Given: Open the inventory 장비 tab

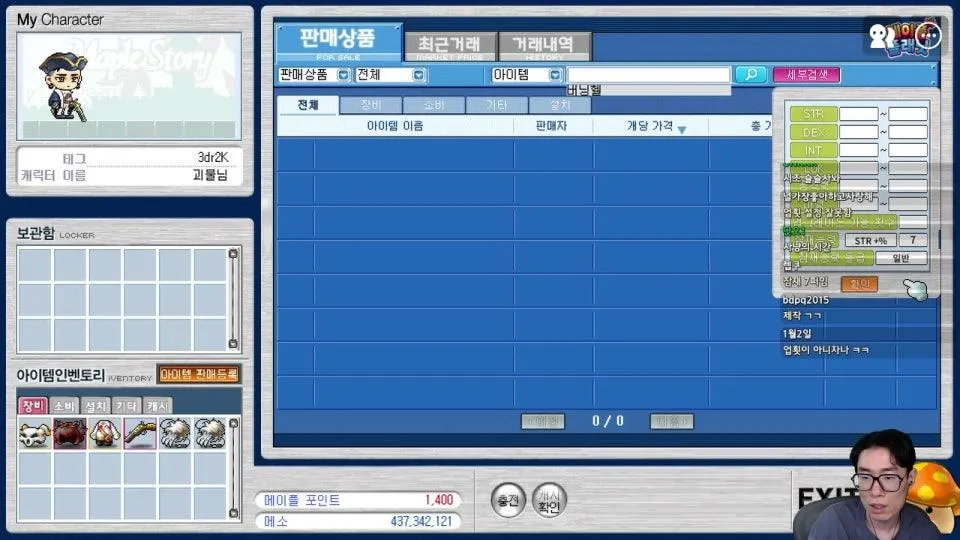Looking at the screenshot, I should click(x=33, y=406).
